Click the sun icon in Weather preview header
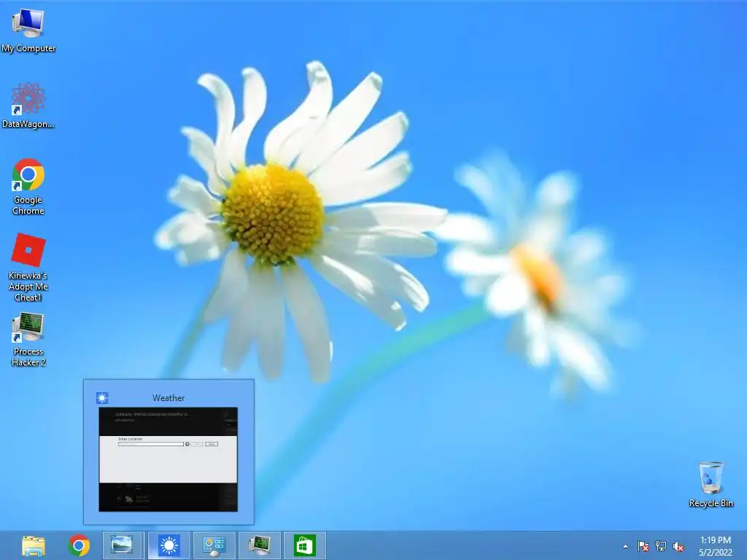747x560 pixels. pyautogui.click(x=102, y=398)
